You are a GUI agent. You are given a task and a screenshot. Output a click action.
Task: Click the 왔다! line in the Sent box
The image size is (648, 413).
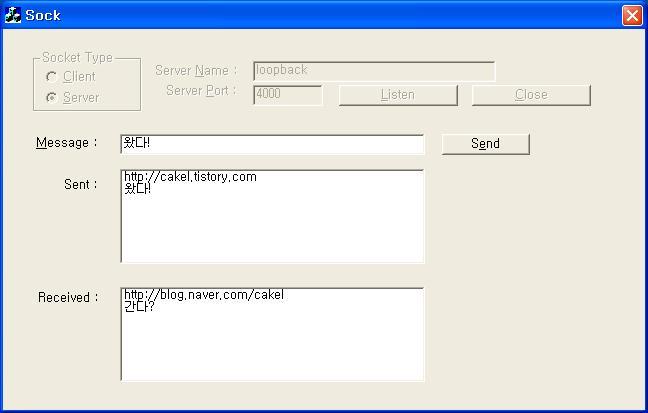137,189
